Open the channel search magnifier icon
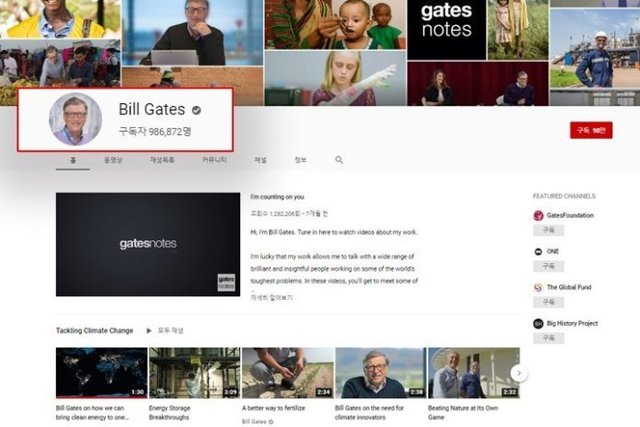The image size is (640, 427). pos(339,160)
